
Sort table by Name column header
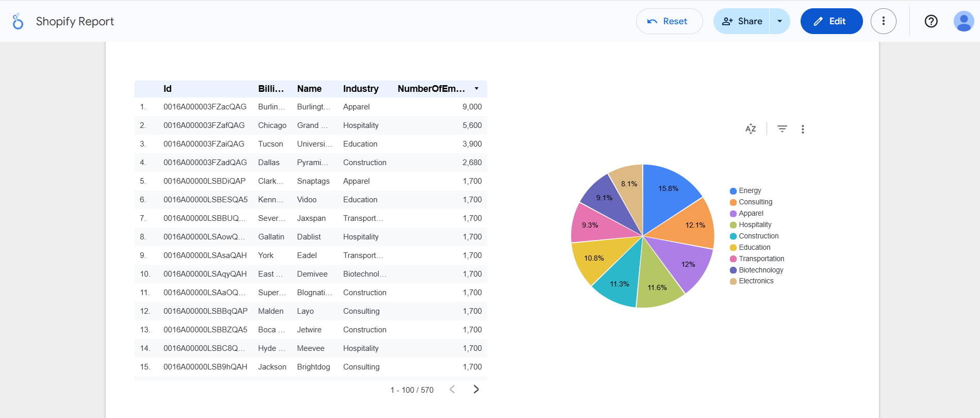[309, 89]
